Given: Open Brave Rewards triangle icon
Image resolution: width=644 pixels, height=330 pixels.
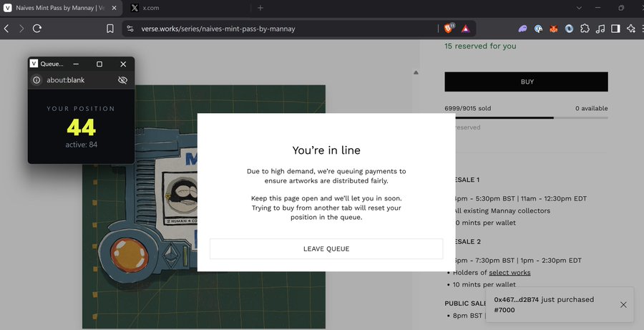Looking at the screenshot, I should 465,29.
